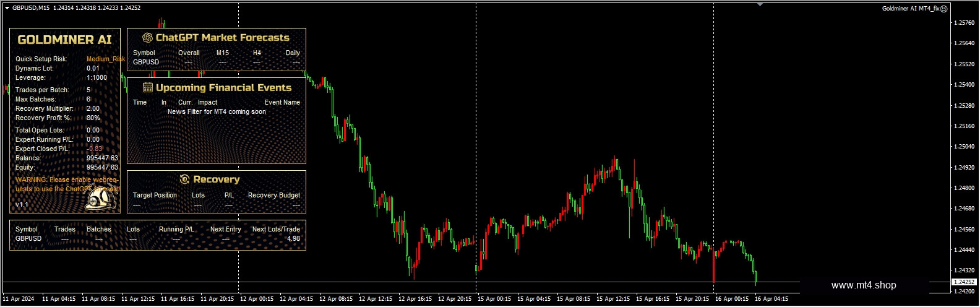
Task: Click the Impact column header
Action: 208,102
